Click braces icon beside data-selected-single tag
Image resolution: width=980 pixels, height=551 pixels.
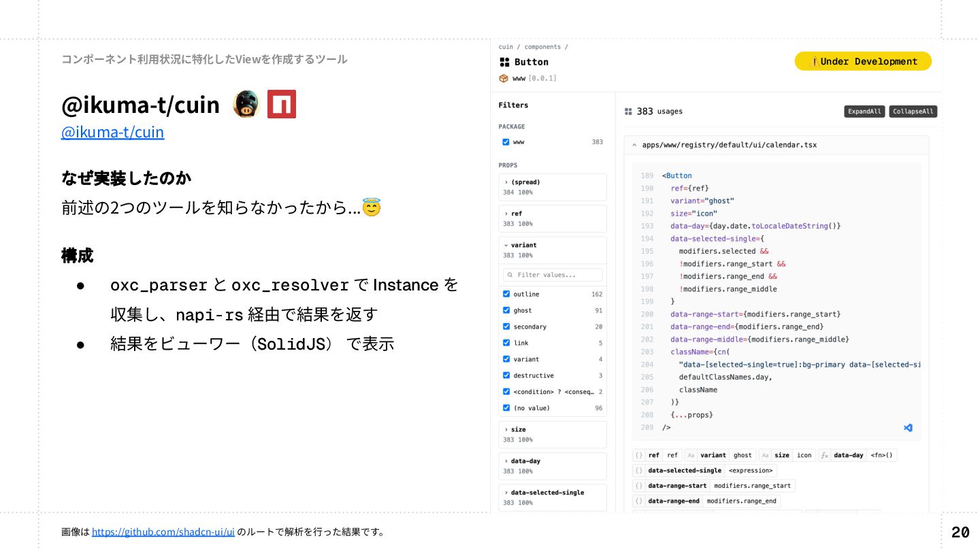click(x=638, y=470)
